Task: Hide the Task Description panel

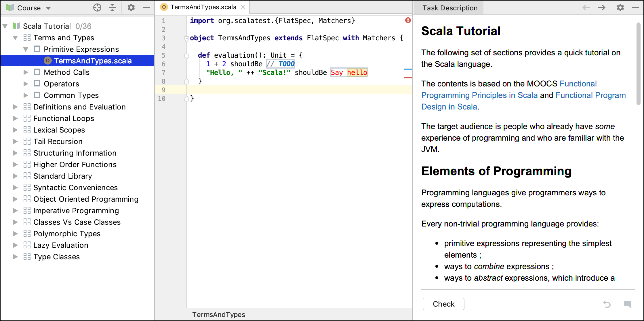Action: [x=635, y=8]
